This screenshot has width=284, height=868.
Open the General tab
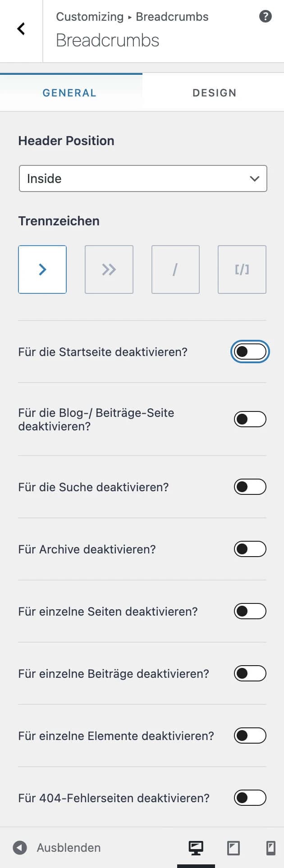[x=69, y=93]
